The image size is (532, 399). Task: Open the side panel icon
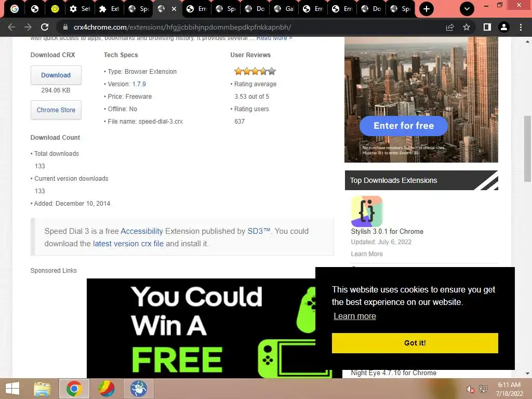pyautogui.click(x=487, y=27)
